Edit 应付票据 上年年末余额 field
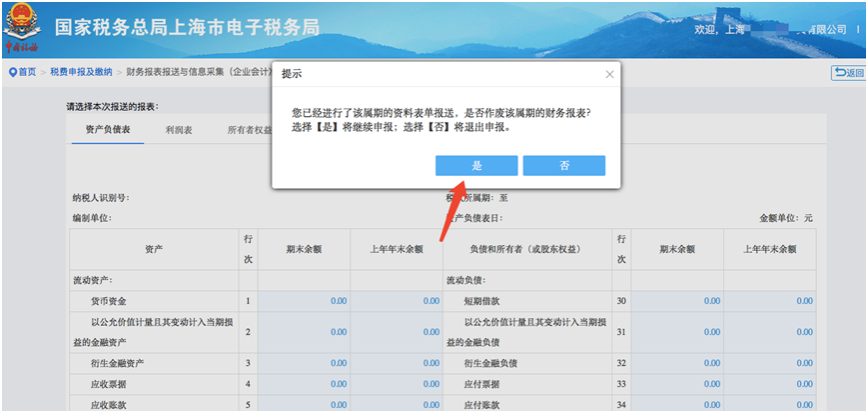Screen dimensions: 868x411 (770, 383)
